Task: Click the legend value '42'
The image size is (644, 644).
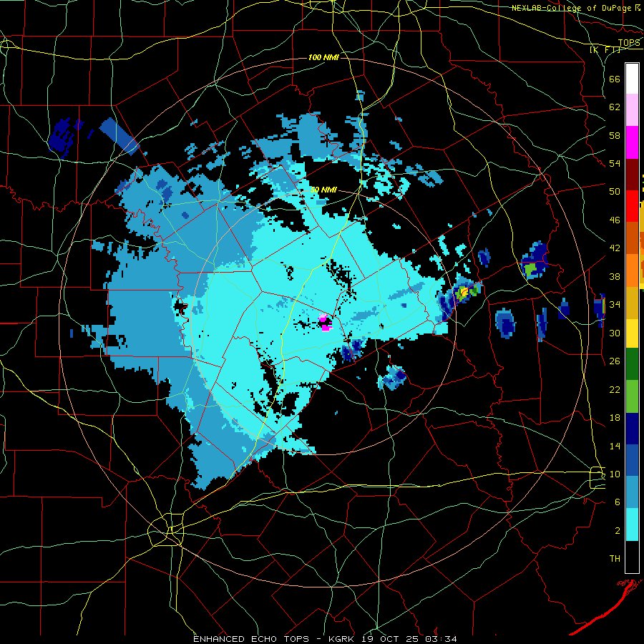Action: point(615,248)
